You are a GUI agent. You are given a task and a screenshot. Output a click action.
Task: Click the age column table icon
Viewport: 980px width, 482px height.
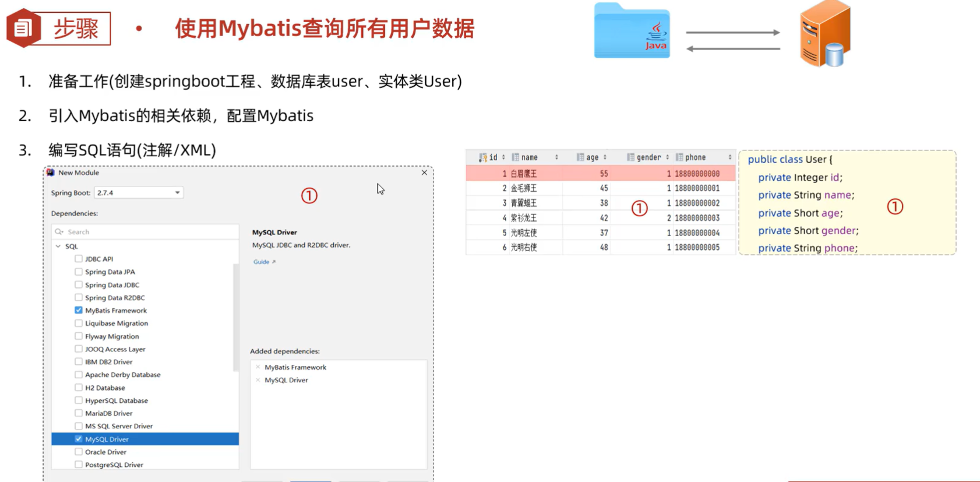tap(580, 157)
